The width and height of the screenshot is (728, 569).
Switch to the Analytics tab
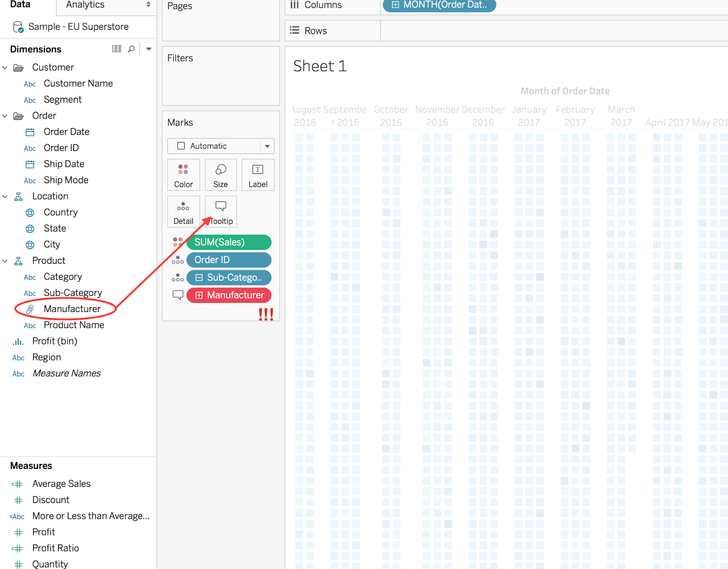pyautogui.click(x=85, y=5)
